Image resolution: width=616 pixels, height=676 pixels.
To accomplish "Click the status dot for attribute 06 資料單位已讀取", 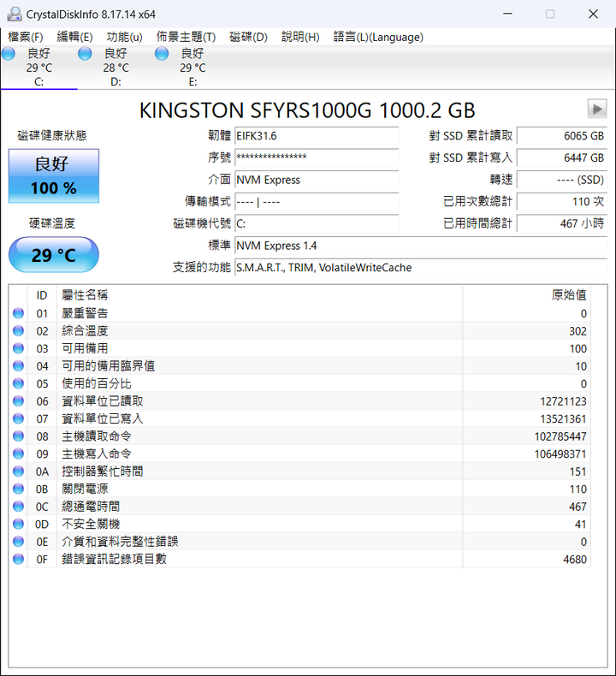I will (18, 401).
